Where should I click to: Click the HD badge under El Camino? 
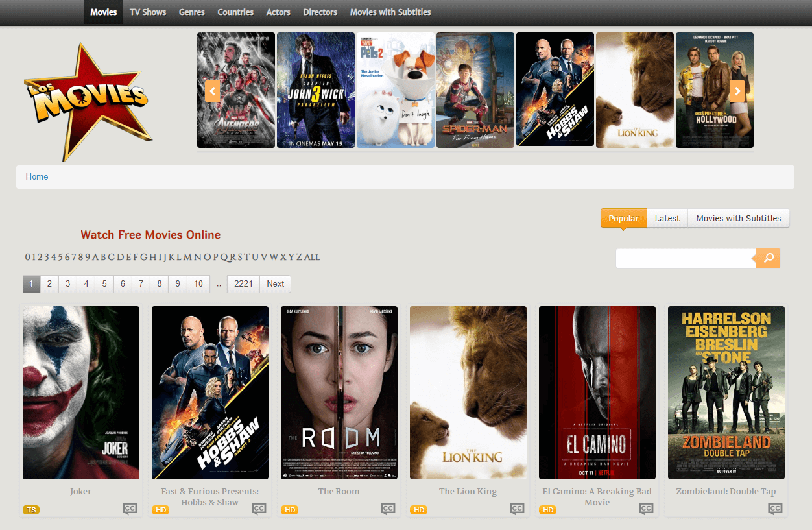pyautogui.click(x=547, y=510)
